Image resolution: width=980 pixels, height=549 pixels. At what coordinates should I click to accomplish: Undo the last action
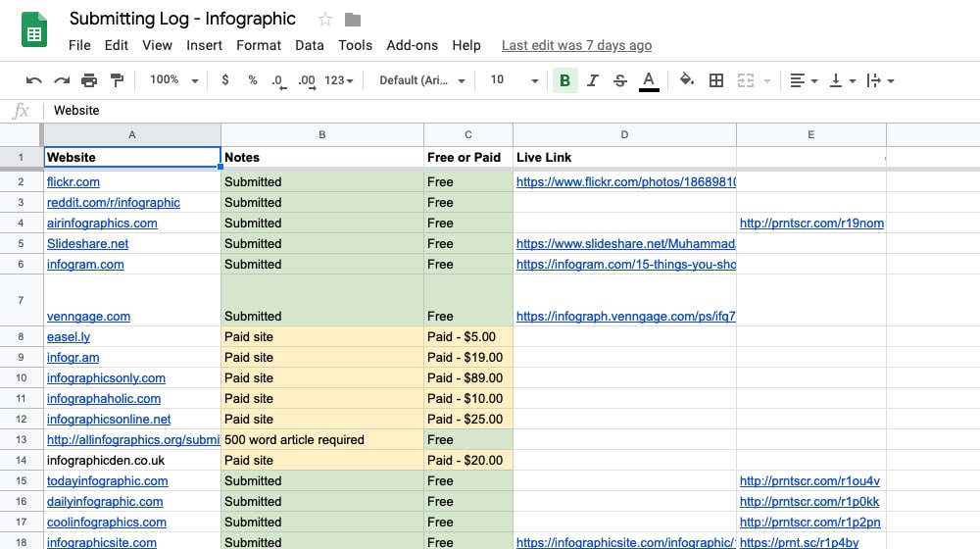(33, 80)
